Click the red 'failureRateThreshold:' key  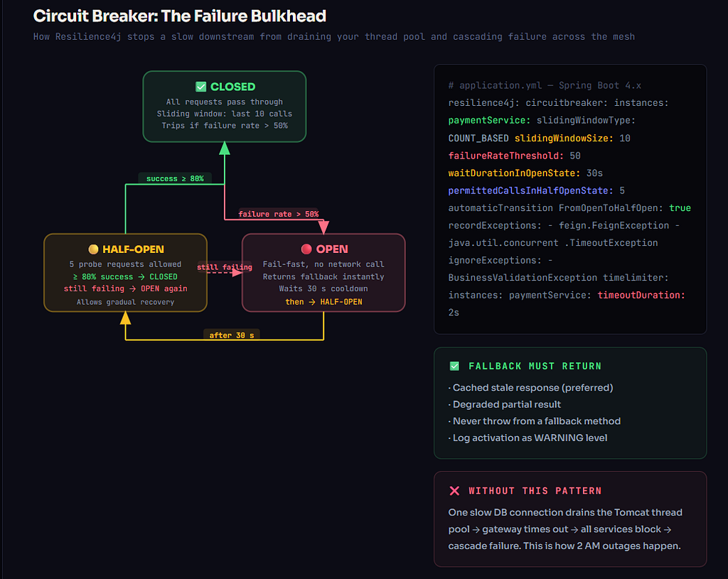coord(505,156)
